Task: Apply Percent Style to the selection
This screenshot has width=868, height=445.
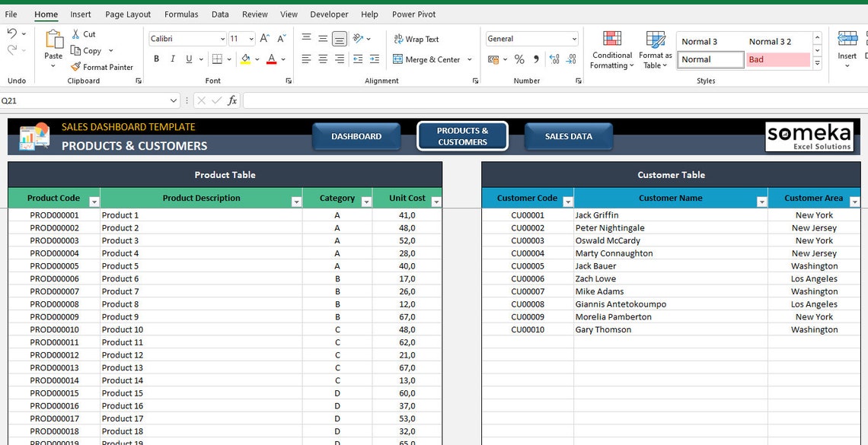Action: pos(521,58)
